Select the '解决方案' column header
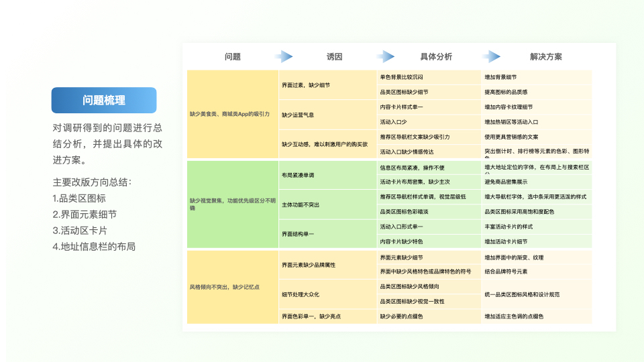Image resolution: width=644 pixels, height=362 pixels. tap(546, 56)
